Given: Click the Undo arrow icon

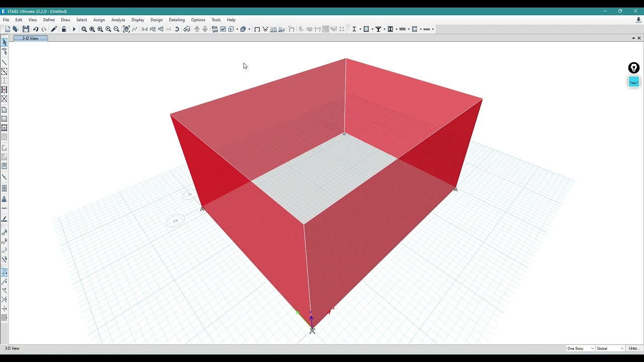Looking at the screenshot, I should click(36, 29).
